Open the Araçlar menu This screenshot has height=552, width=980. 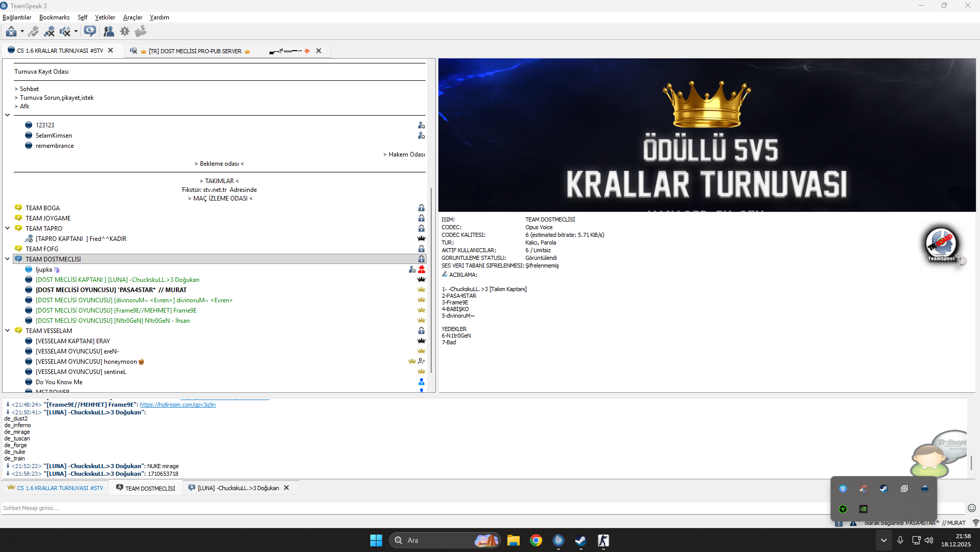click(132, 17)
